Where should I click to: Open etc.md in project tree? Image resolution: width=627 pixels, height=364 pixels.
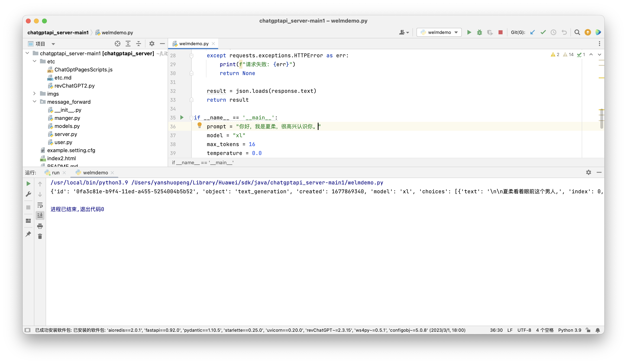pos(63,77)
